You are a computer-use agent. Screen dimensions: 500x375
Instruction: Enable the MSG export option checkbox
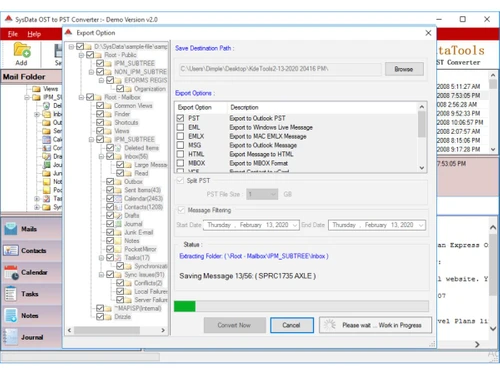(x=180, y=145)
